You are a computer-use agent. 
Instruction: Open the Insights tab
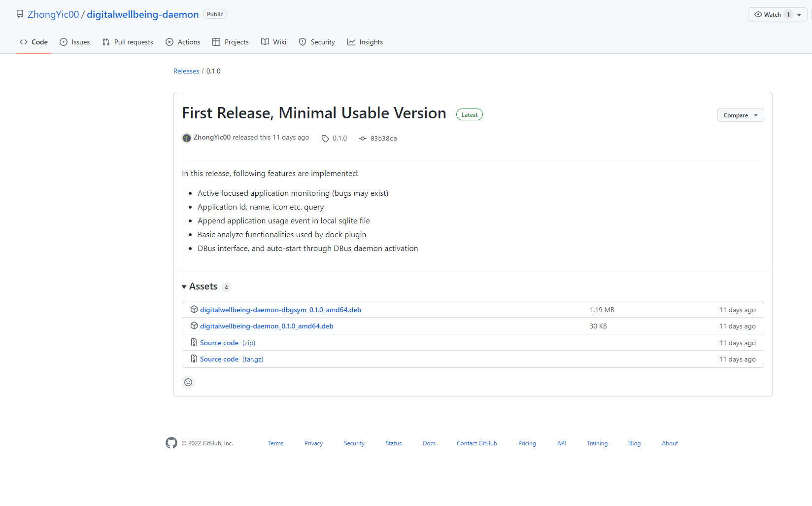tap(365, 42)
